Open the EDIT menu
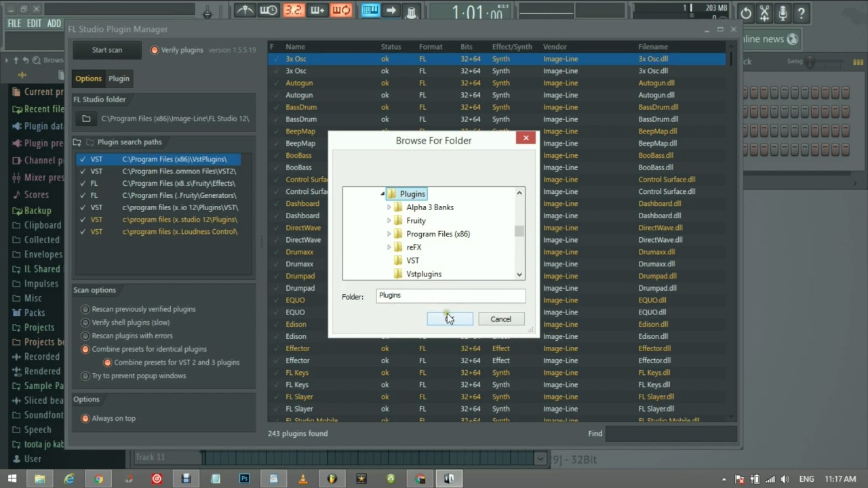The height and width of the screenshot is (488, 868). [35, 23]
